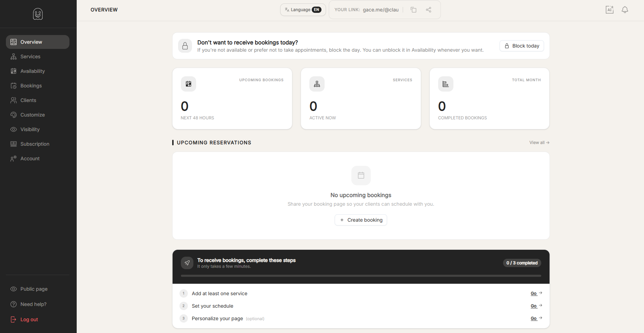
Task: Log out of your account
Action: 29,319
